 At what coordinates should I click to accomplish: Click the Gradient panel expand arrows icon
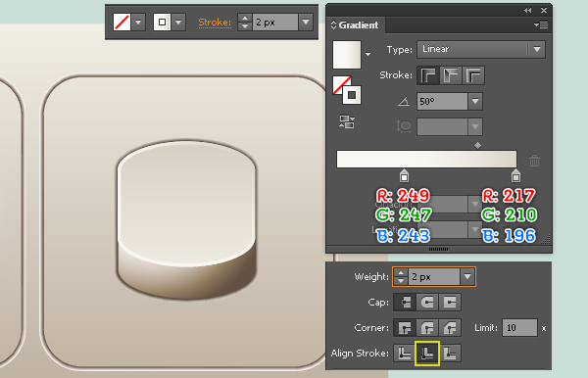[333, 25]
